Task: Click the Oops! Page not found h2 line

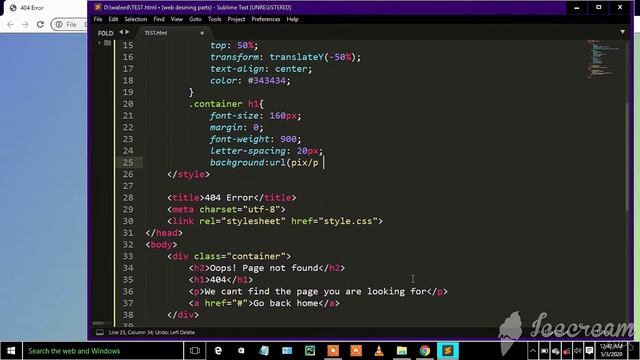Action: point(267,268)
